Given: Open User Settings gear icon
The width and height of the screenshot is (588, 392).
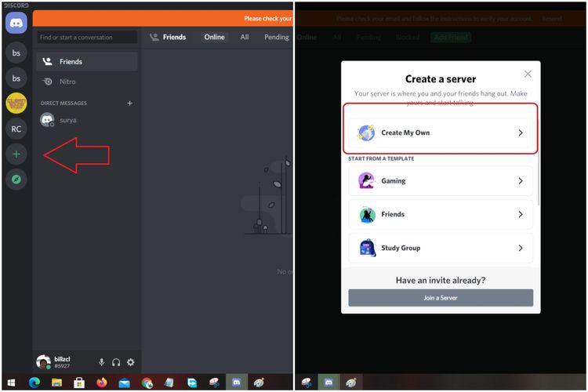Looking at the screenshot, I should click(x=130, y=362).
